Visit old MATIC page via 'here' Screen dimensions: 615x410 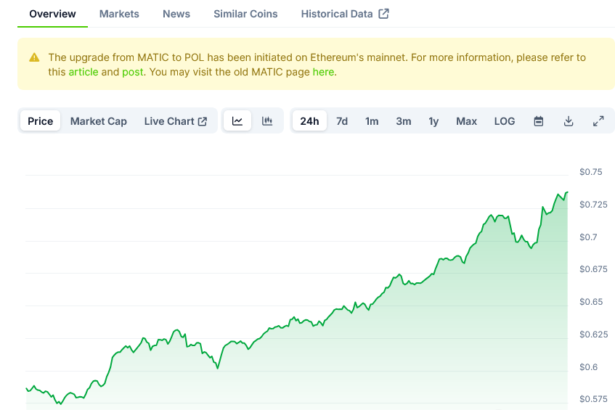pyautogui.click(x=323, y=72)
